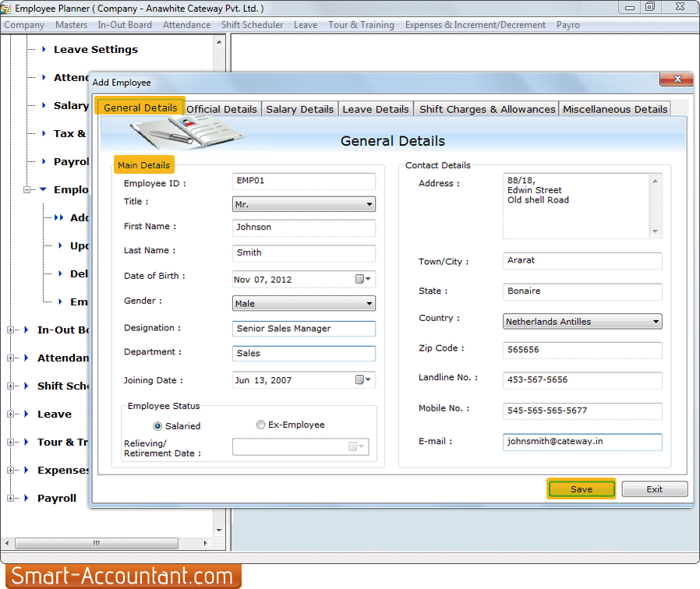700x589 pixels.
Task: Switch to the Miscellaneous Details tab
Action: [614, 108]
